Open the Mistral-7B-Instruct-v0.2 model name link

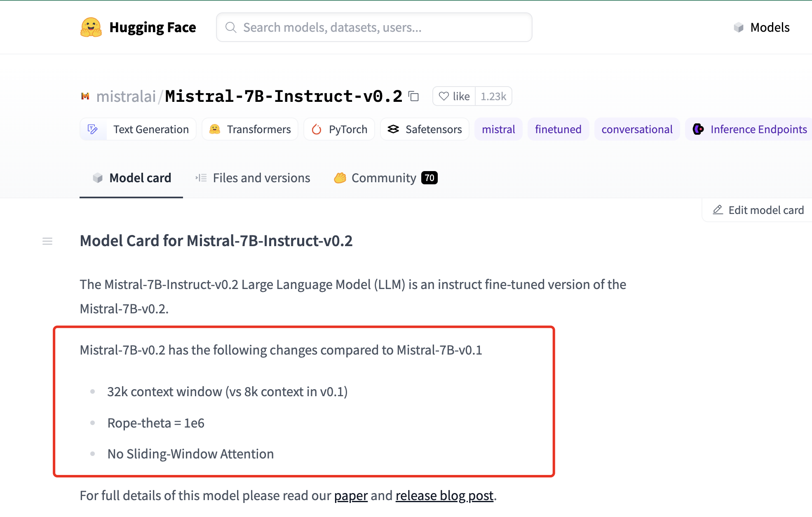284,96
